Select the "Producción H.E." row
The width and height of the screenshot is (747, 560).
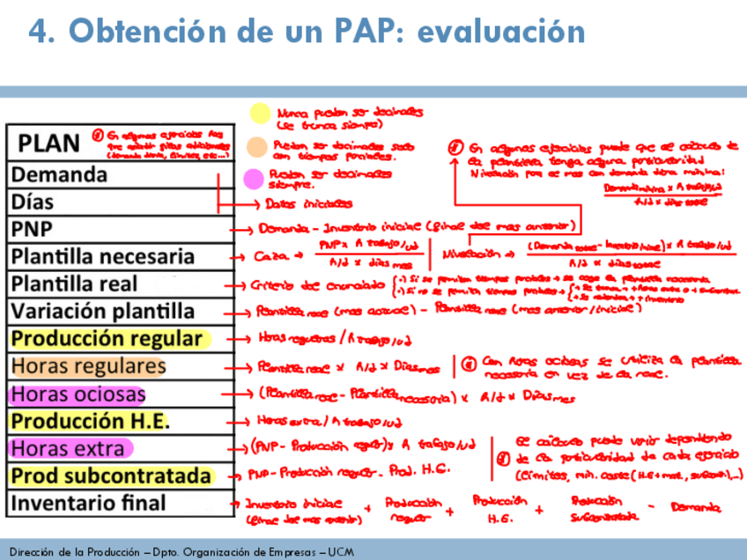121,421
